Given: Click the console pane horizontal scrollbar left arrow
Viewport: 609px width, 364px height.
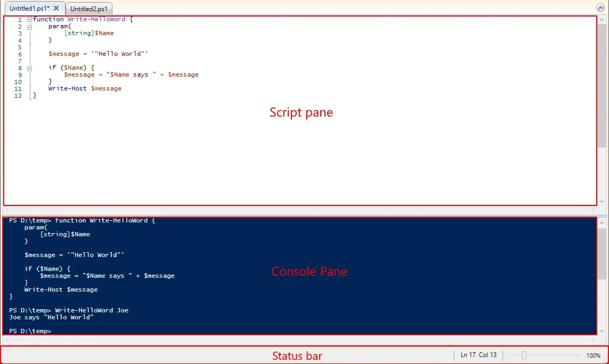Looking at the screenshot, I should [x=7, y=340].
